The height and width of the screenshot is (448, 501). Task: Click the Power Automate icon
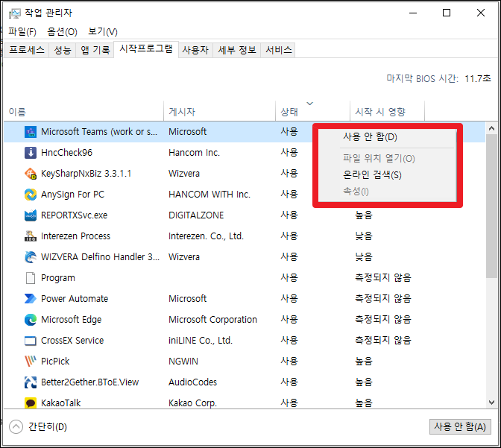(31, 299)
